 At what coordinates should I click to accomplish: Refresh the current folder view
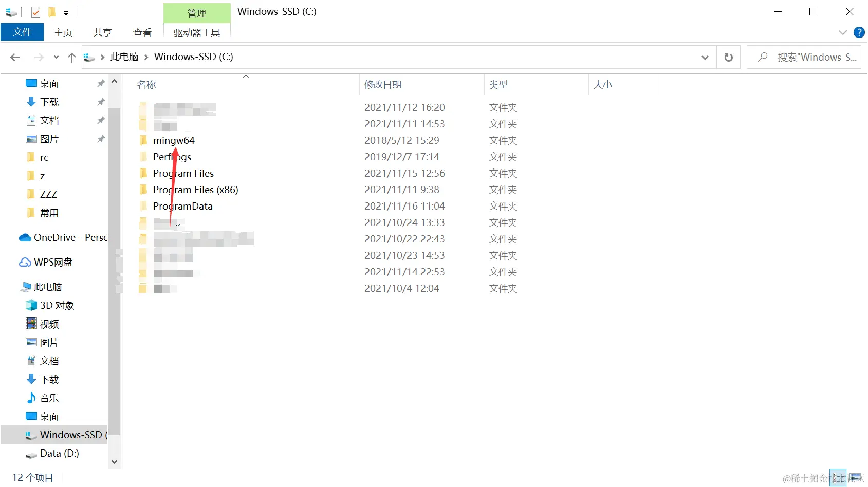(728, 57)
